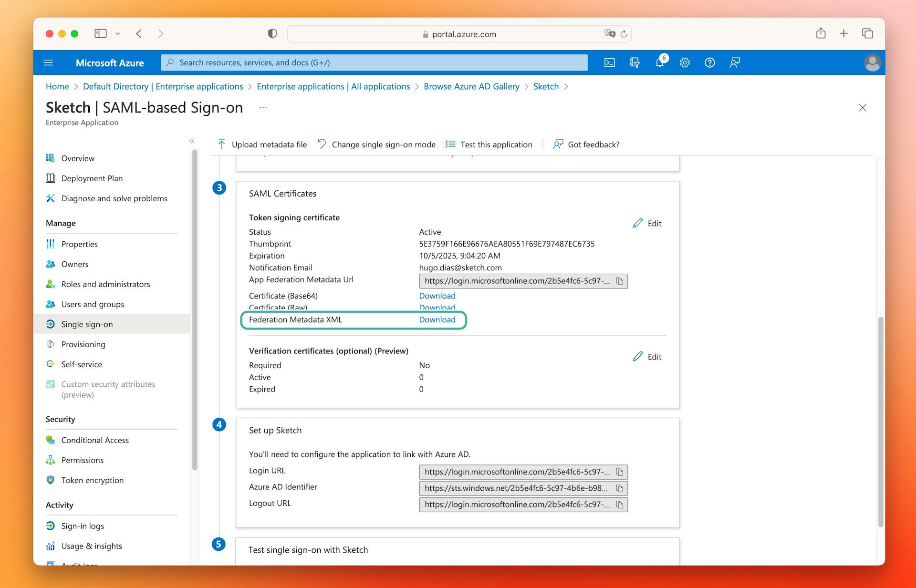This screenshot has height=588, width=916.
Task: Open the Safari sidebar dropdown arrow
Action: (117, 34)
